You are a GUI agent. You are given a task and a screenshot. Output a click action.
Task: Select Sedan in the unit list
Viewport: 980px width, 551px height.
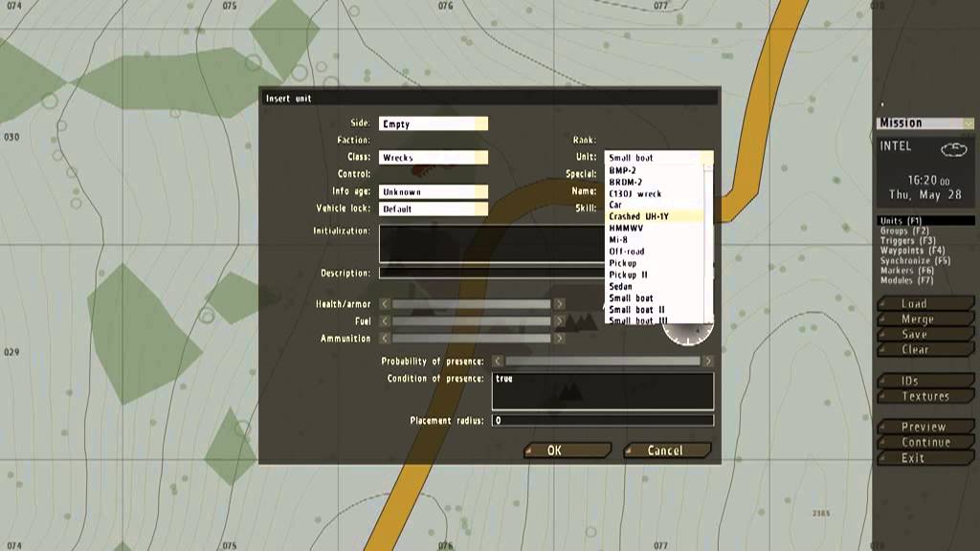coord(655,287)
